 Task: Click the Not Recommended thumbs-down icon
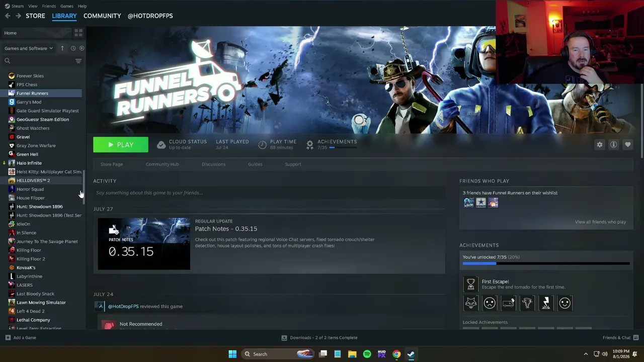pyautogui.click(x=109, y=324)
